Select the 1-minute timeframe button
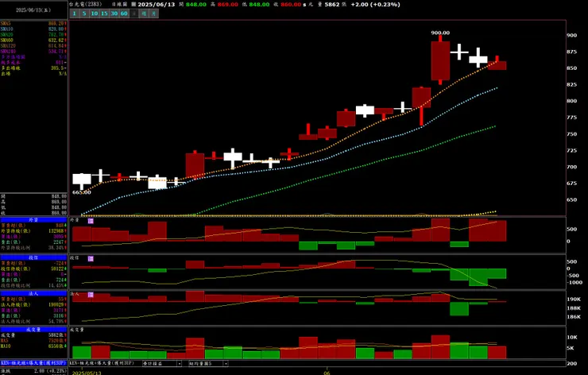 click(x=74, y=14)
